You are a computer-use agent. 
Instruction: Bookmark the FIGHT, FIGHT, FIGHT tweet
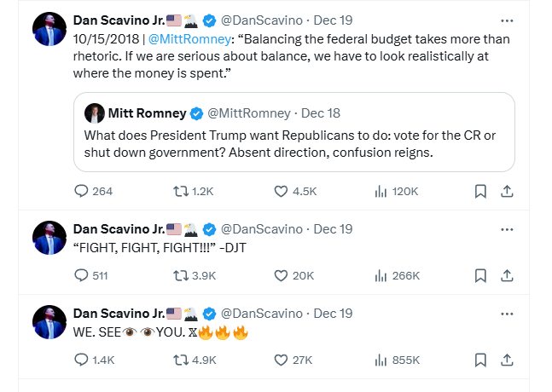[480, 275]
